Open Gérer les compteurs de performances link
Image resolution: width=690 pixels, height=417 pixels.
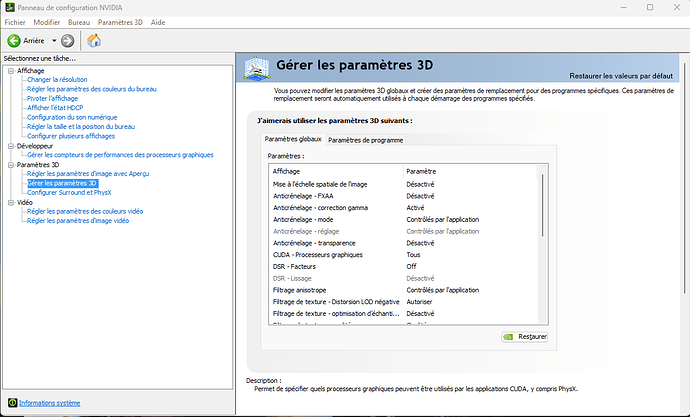pyautogui.click(x=120, y=155)
